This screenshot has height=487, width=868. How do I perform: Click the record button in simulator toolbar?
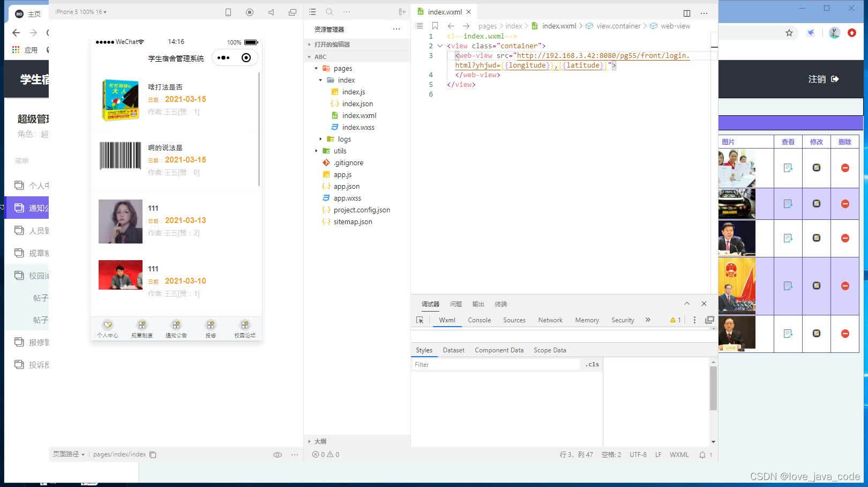click(x=250, y=12)
